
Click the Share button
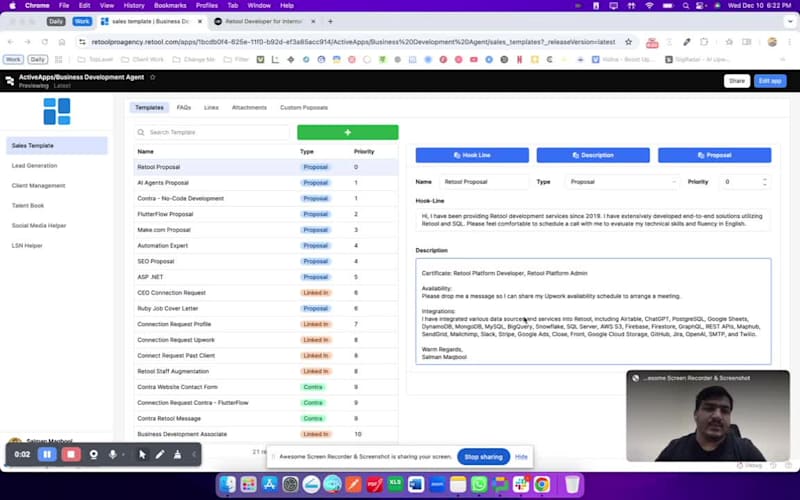click(737, 81)
